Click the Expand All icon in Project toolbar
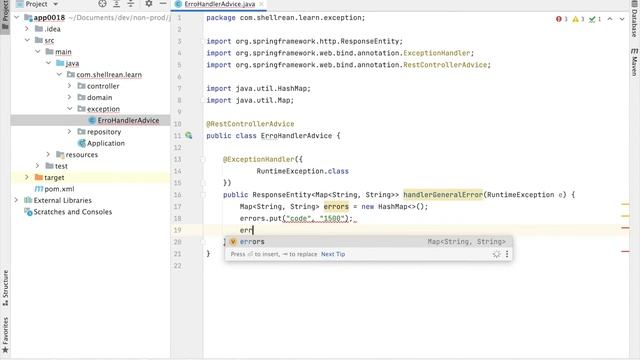 pyautogui.click(x=116, y=4)
